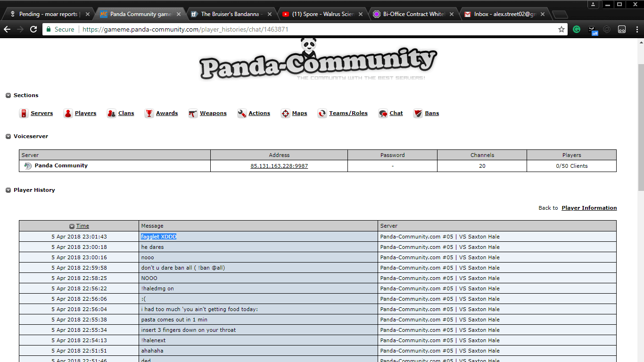Collapse the Voiceserver panel
Screen dimensions: 644x362
click(8, 137)
